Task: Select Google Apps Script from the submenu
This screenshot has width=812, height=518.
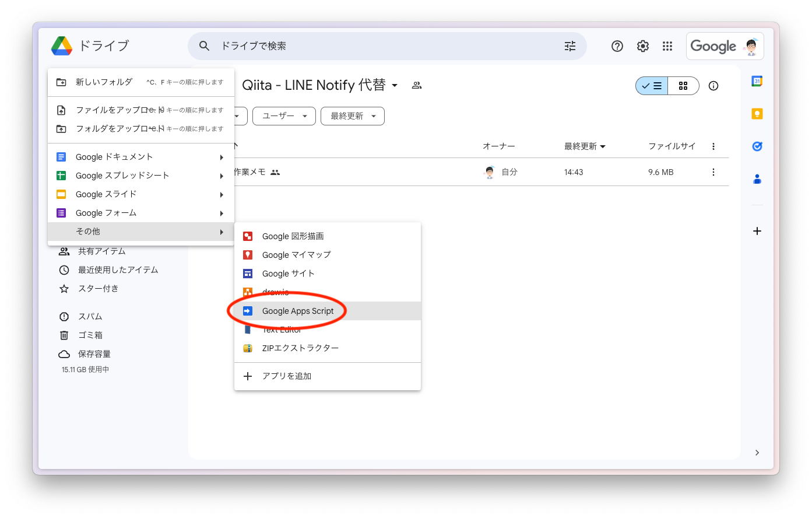Action: [x=298, y=310]
